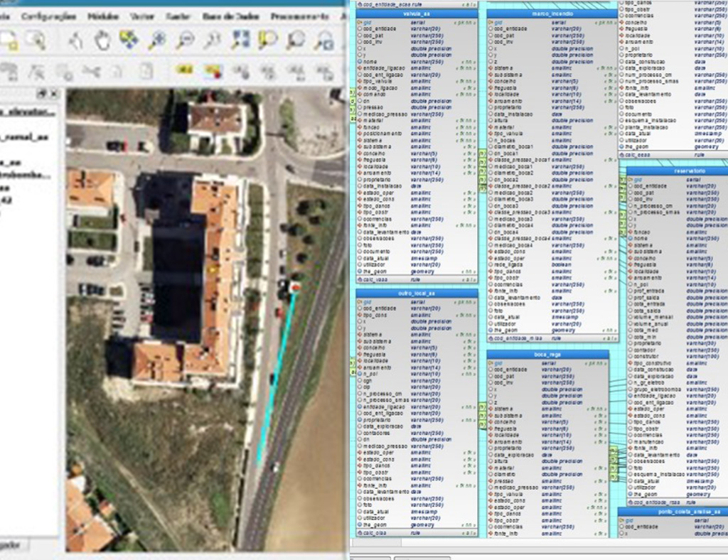The image size is (728, 560).
Task: Open the Configurações menu
Action: click(x=49, y=17)
